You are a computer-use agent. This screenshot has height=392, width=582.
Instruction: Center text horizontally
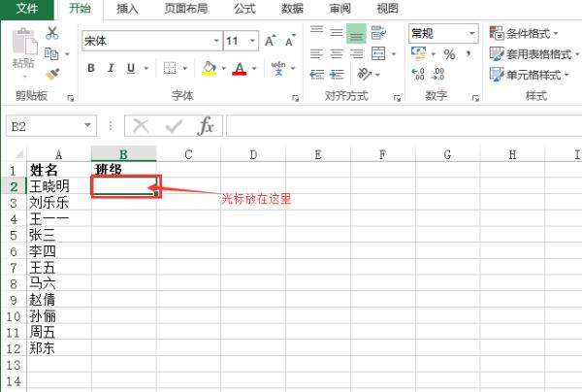coord(337,54)
